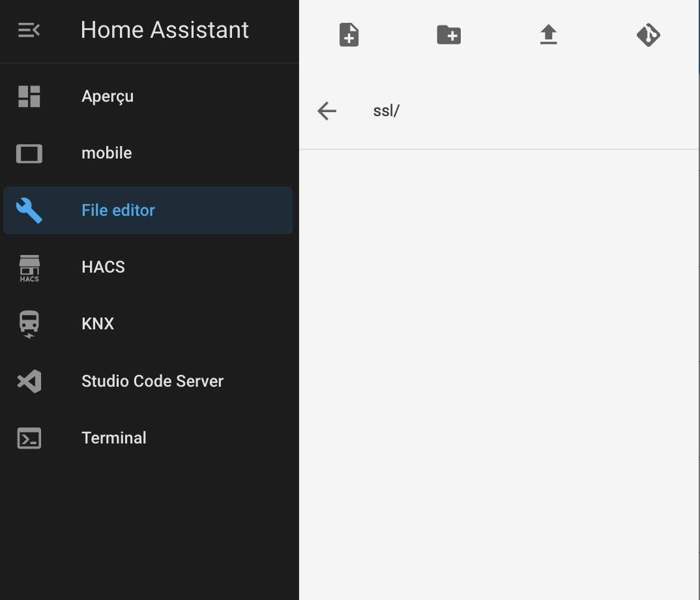
Task: Click the Studio Code Server logo icon
Action: pos(29,381)
